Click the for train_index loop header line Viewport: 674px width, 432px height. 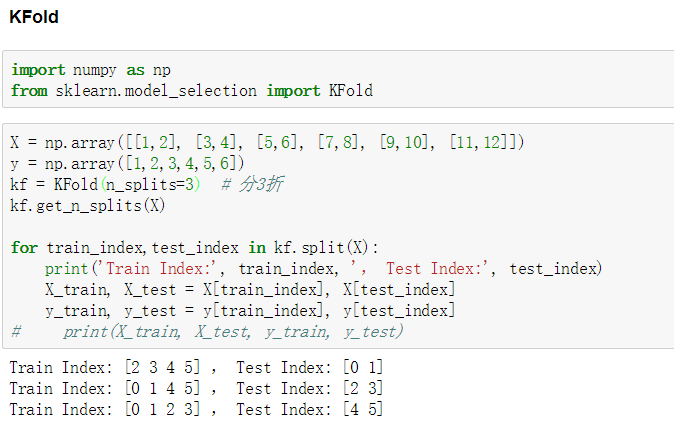pos(194,248)
